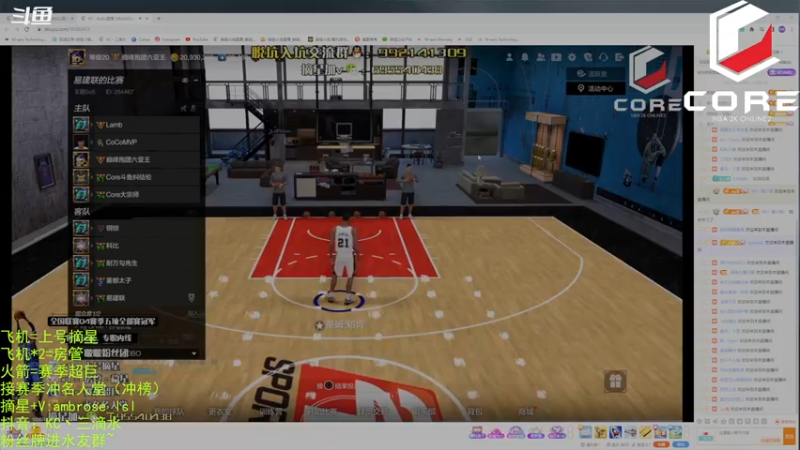Screen dimensions: 800x450
Task: Open the 俱乐部 club menu
Action: click(x=423, y=411)
